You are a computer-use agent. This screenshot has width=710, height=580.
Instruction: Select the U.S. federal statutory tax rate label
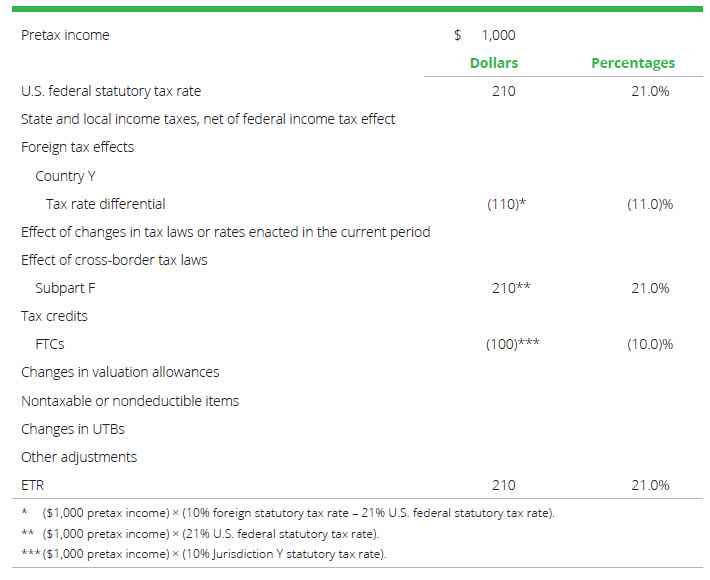click(x=111, y=91)
